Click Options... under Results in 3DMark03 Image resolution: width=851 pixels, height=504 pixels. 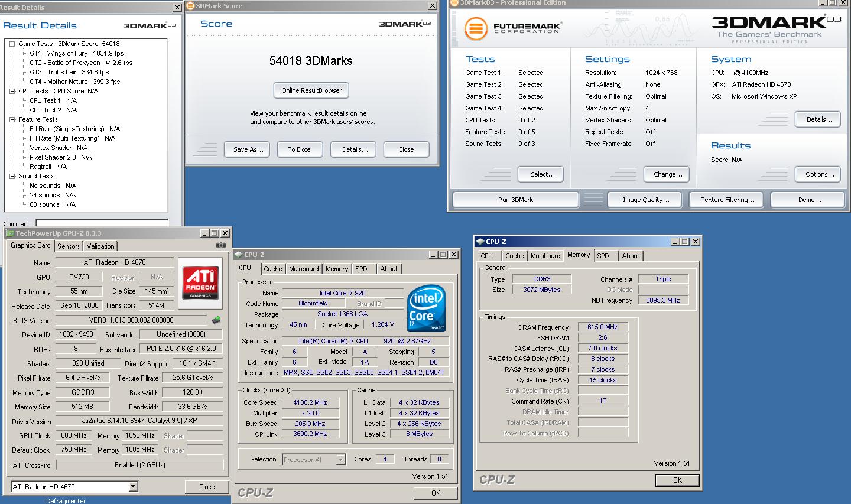819,174
